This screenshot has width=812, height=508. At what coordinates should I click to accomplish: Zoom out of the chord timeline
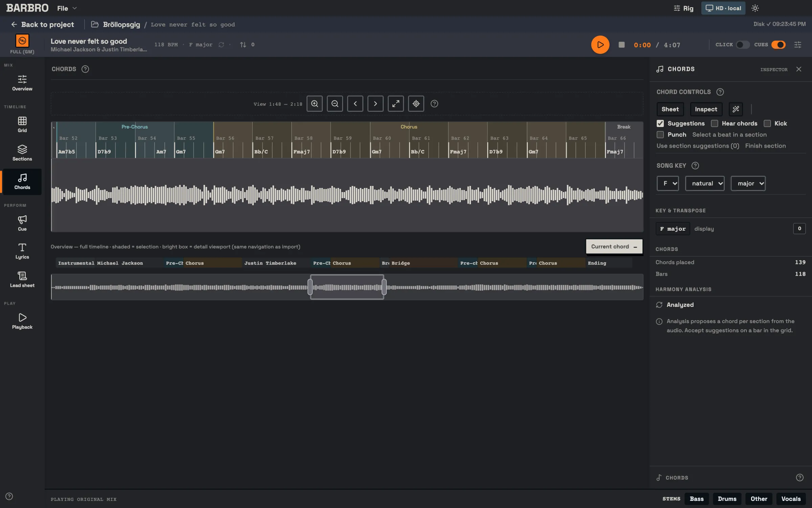335,104
